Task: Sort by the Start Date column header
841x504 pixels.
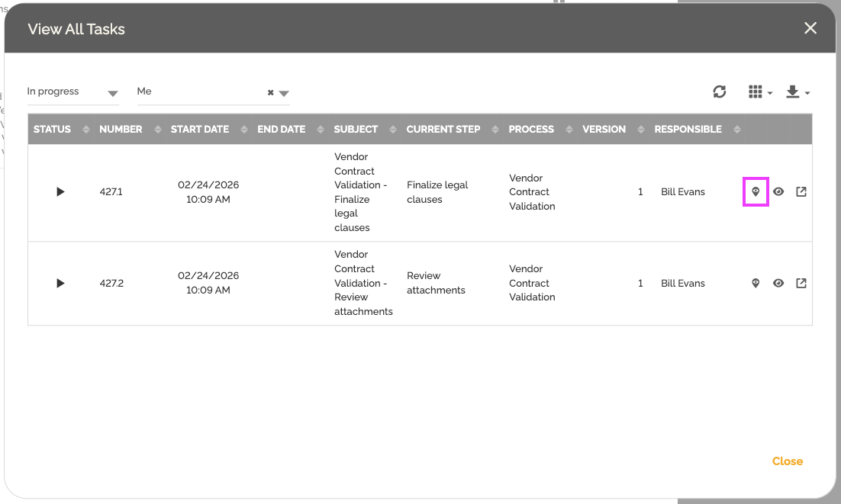Action: point(200,130)
